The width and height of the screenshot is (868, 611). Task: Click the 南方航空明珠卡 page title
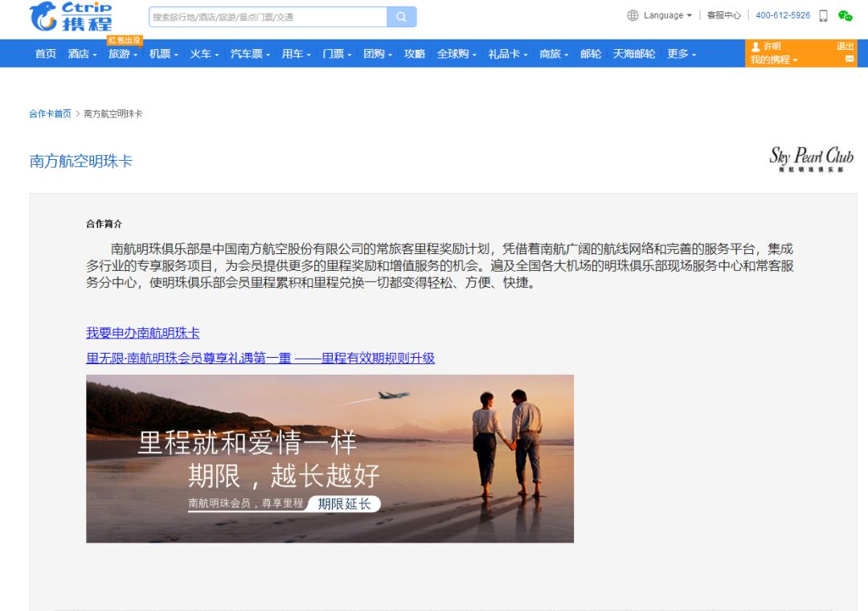(x=81, y=162)
